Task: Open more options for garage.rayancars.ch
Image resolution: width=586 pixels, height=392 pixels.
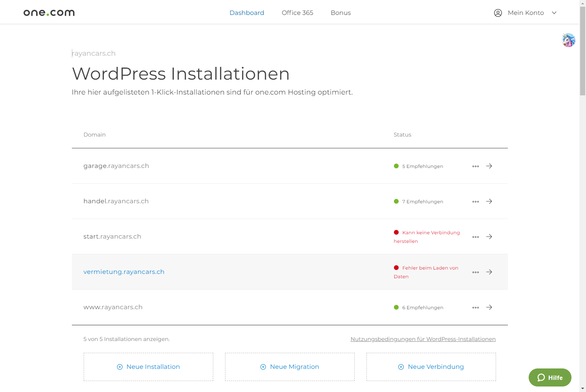Action: tap(476, 166)
